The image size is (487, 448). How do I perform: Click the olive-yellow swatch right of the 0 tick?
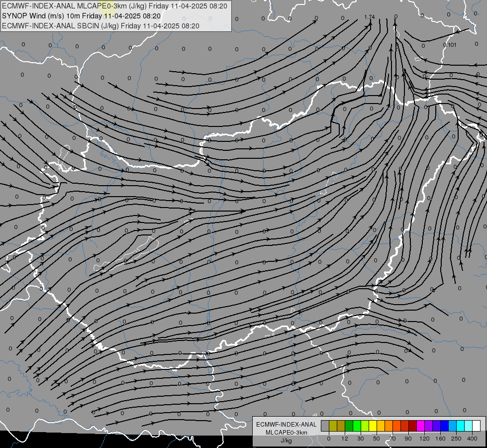pyautogui.click(x=333, y=426)
